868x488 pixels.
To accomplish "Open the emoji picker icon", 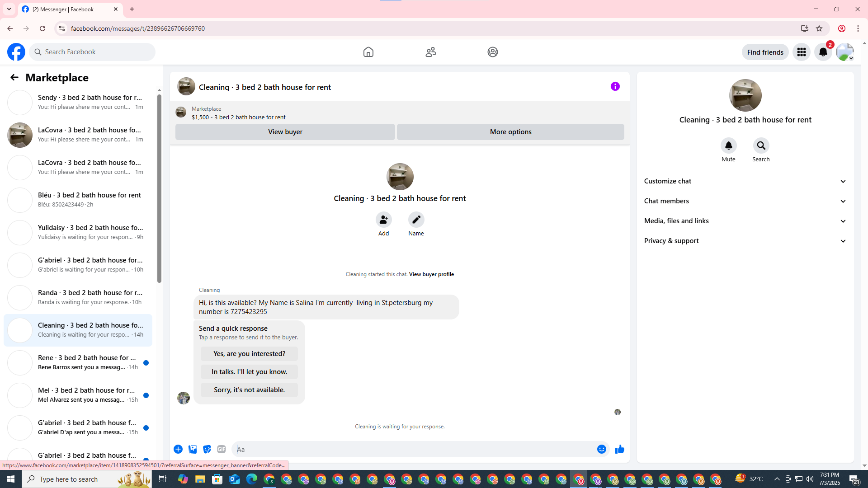I will (x=601, y=449).
